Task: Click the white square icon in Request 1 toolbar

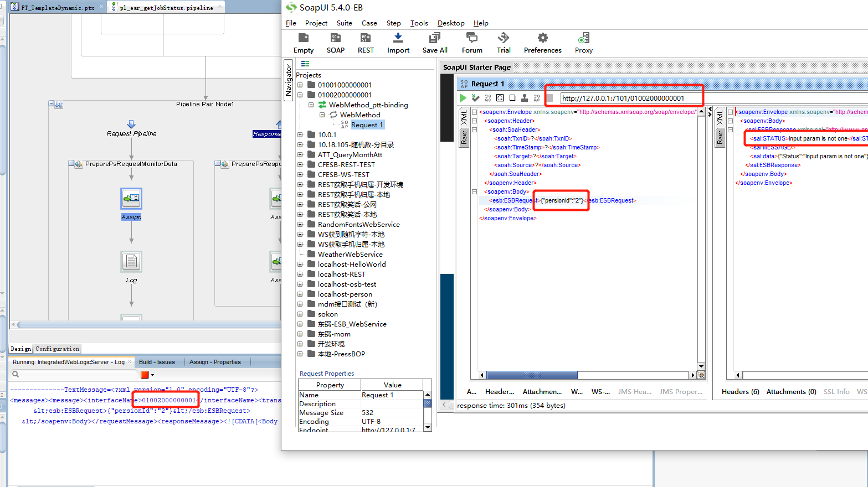Action: pos(512,98)
